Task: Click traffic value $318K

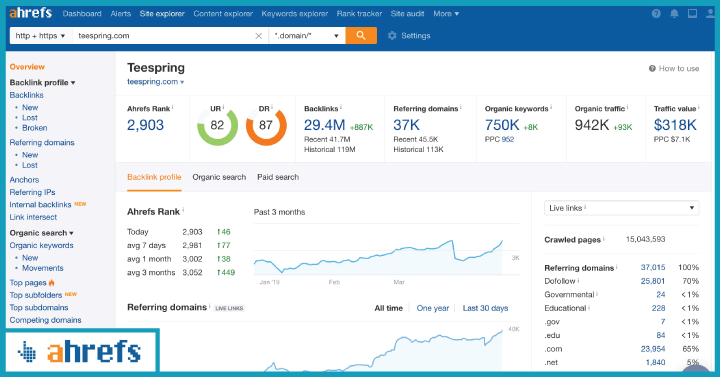Action: (675, 125)
